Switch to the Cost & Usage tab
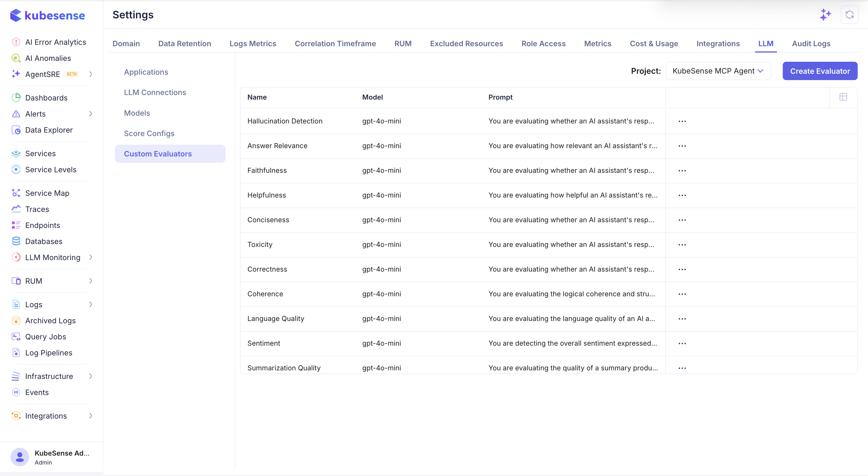Image resolution: width=868 pixels, height=476 pixels. 654,43
